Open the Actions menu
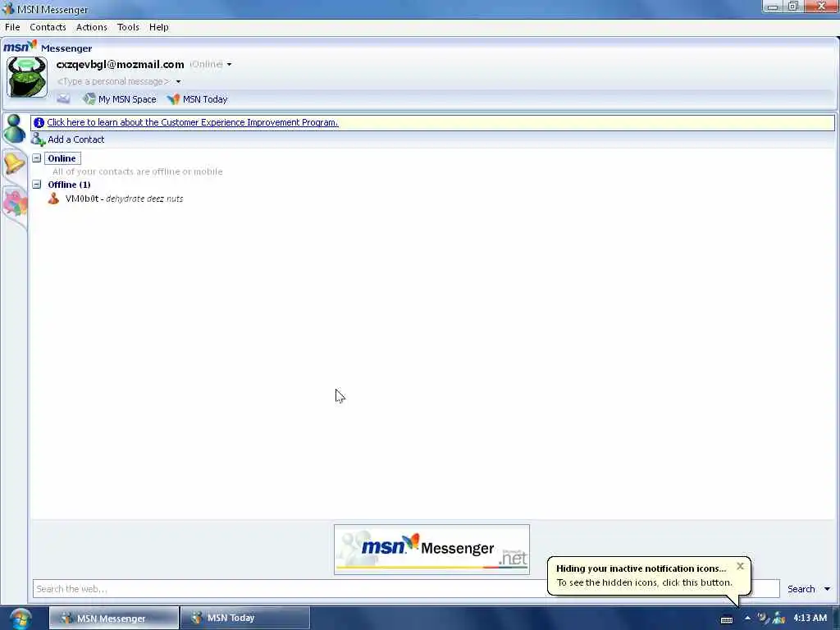Image resolution: width=840 pixels, height=630 pixels. pos(92,27)
